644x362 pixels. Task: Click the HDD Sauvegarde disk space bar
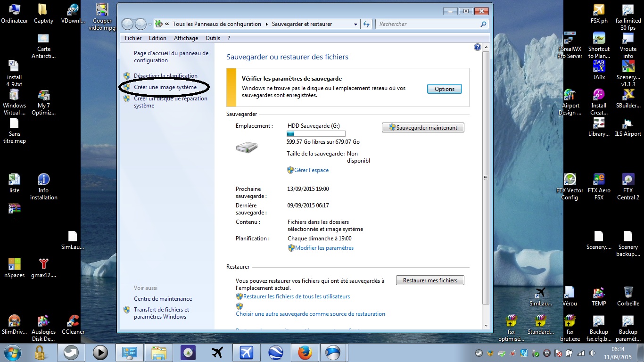click(x=316, y=134)
